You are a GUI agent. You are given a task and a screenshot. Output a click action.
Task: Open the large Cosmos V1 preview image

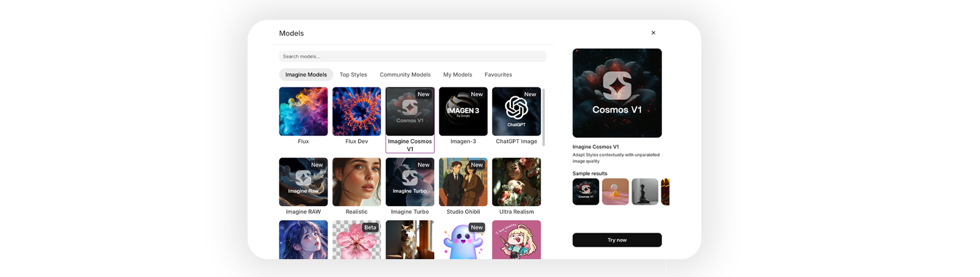[x=617, y=93]
